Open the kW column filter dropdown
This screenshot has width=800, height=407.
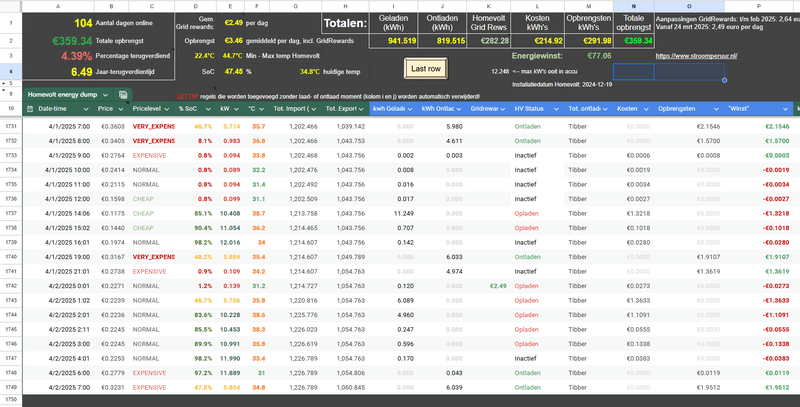(237, 109)
